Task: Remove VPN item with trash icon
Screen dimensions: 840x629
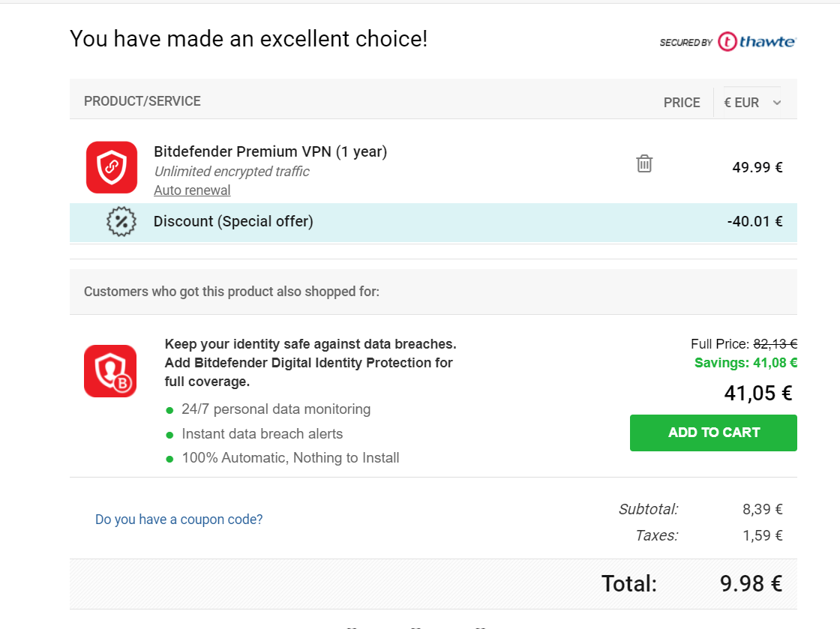Action: coord(644,163)
